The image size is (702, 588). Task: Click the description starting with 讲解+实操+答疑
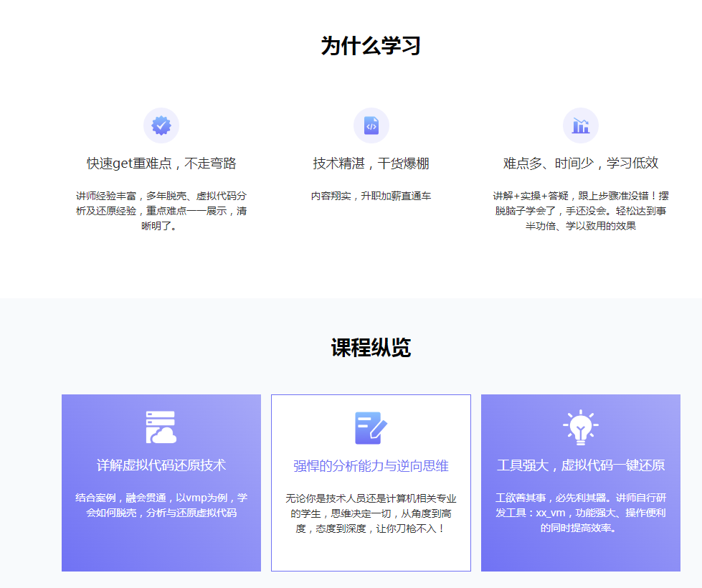pos(581,211)
